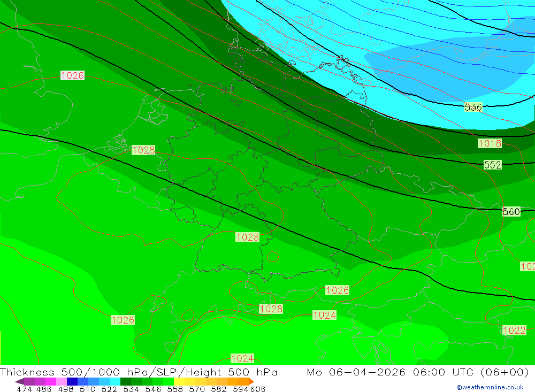Click the light pink legend swatch
This screenshot has width=535, height=392.
pyautogui.click(x=62, y=381)
